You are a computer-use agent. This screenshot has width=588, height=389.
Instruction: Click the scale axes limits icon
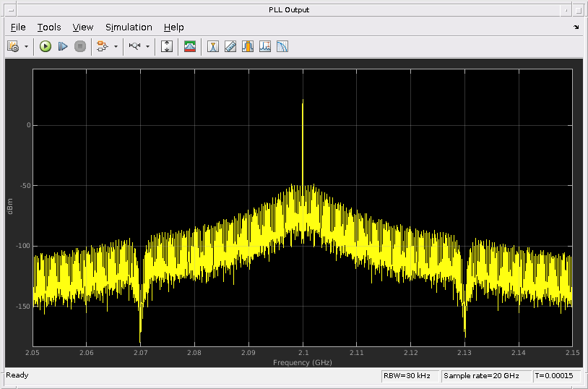tap(166, 46)
